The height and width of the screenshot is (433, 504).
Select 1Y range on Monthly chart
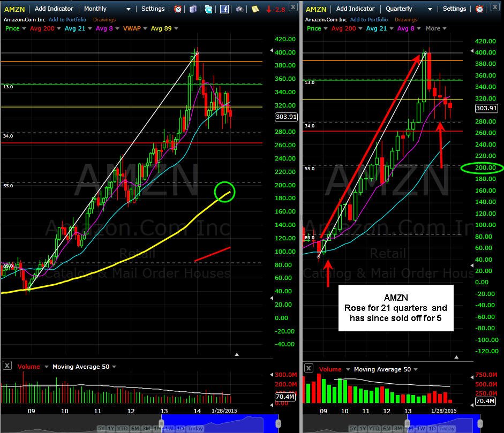(111, 429)
